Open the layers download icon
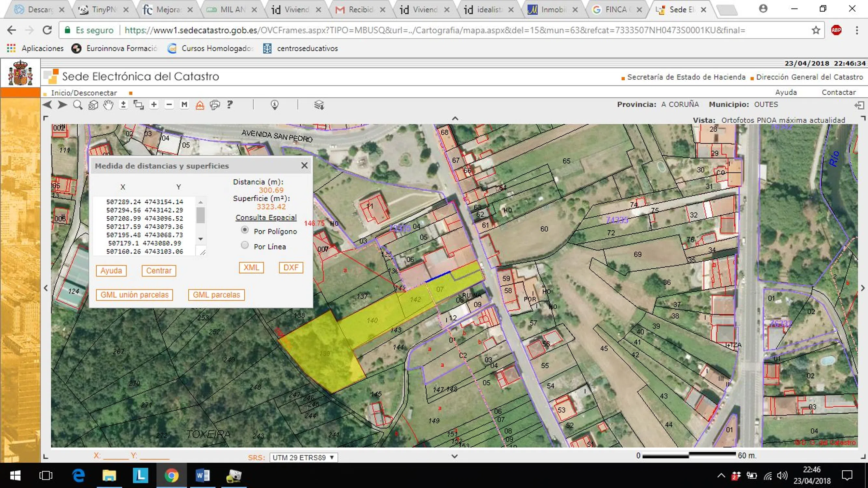 pos(319,105)
